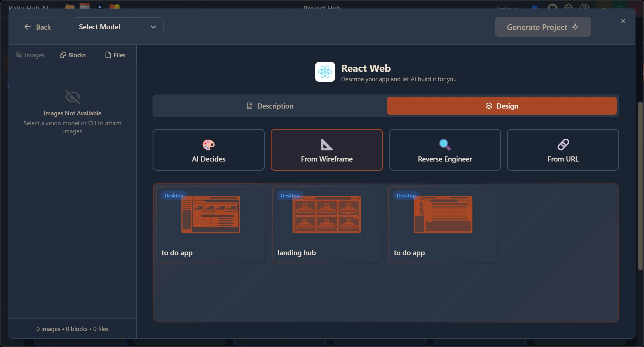Close the project creation dialog with X
644x347 pixels.
[x=623, y=21]
